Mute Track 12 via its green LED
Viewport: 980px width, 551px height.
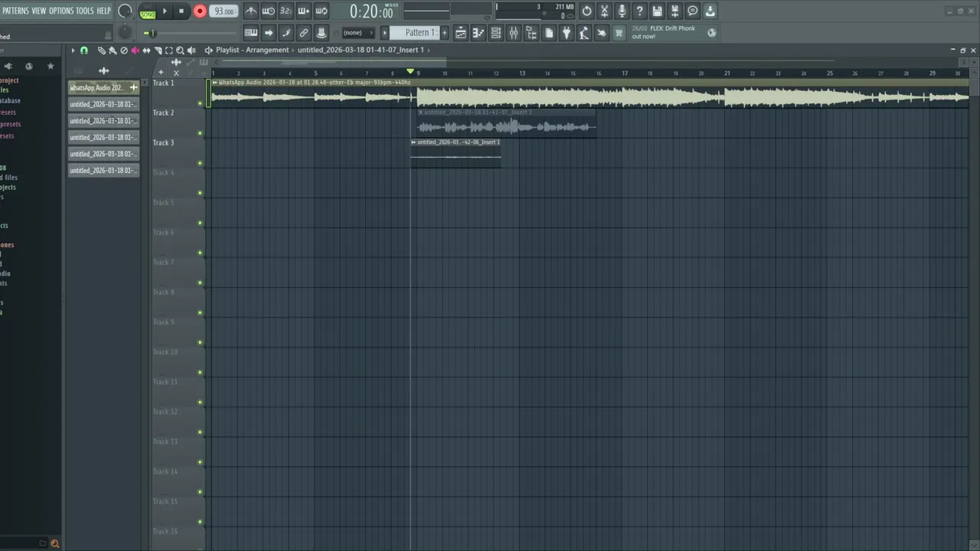201,432
